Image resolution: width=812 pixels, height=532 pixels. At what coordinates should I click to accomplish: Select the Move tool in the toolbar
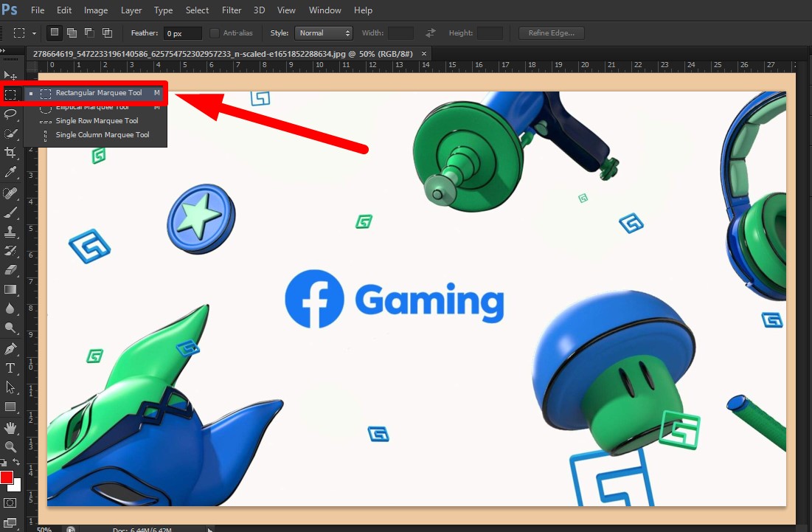click(x=10, y=76)
